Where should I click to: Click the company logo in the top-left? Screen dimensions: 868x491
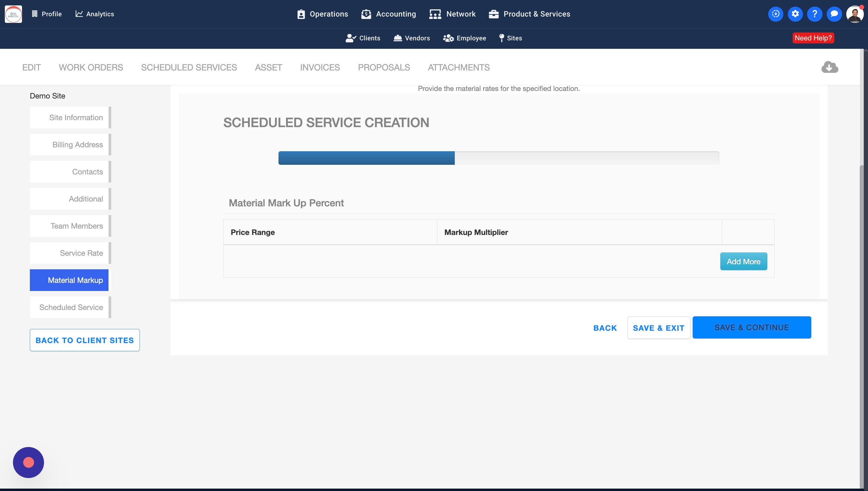(x=14, y=14)
